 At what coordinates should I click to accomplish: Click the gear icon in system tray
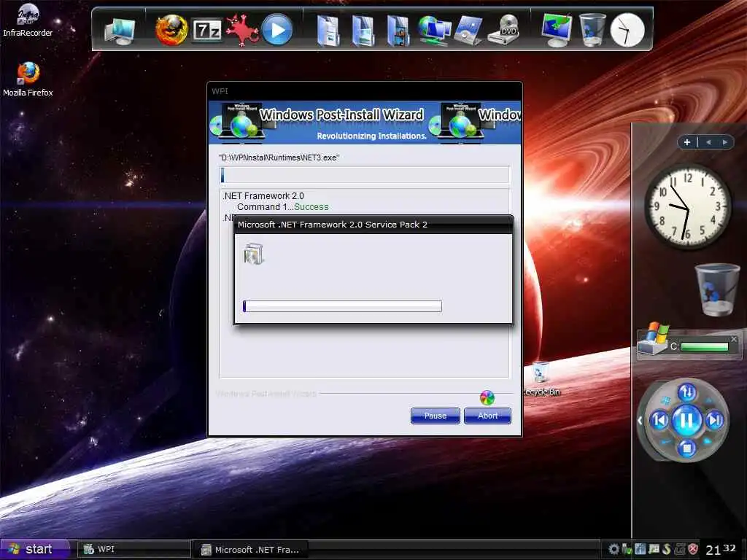coord(614,549)
